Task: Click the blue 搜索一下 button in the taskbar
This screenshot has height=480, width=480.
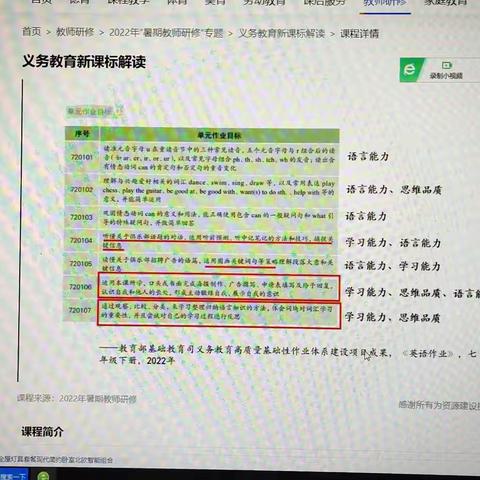Action: [x=13, y=475]
